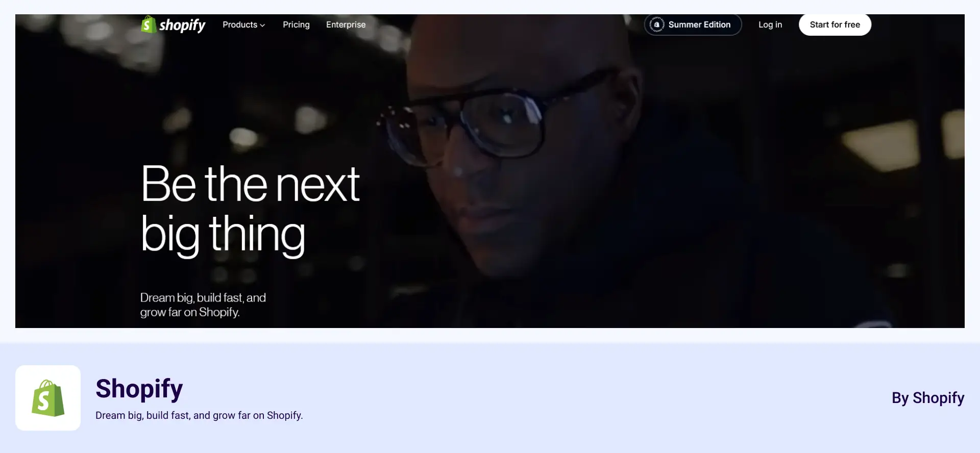Click the Log in link
The height and width of the screenshot is (453, 980).
coord(770,24)
